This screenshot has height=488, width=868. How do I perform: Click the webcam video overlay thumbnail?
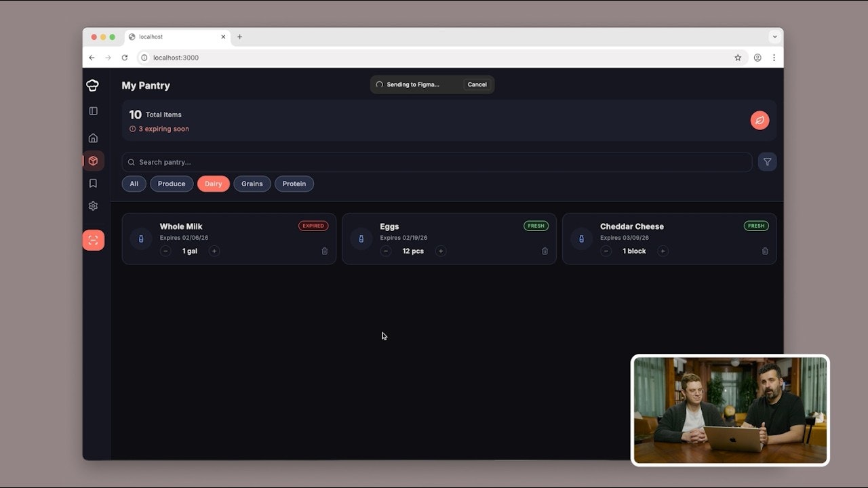730,410
